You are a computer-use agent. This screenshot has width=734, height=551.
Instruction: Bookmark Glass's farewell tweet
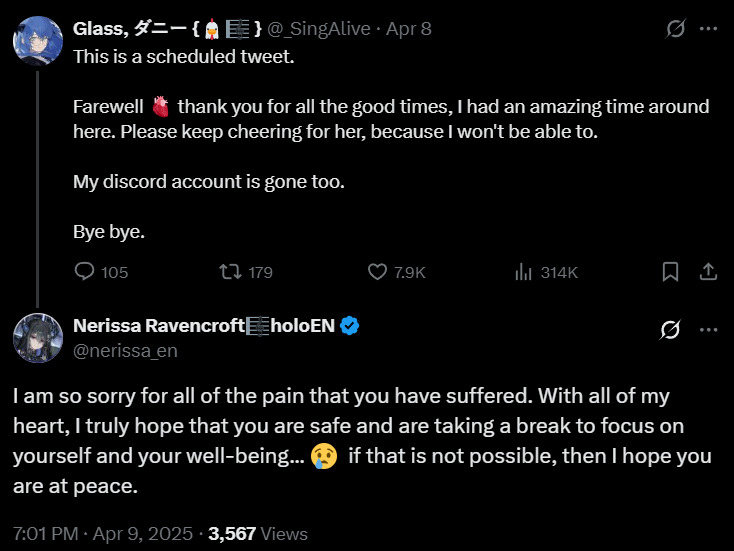coord(671,271)
